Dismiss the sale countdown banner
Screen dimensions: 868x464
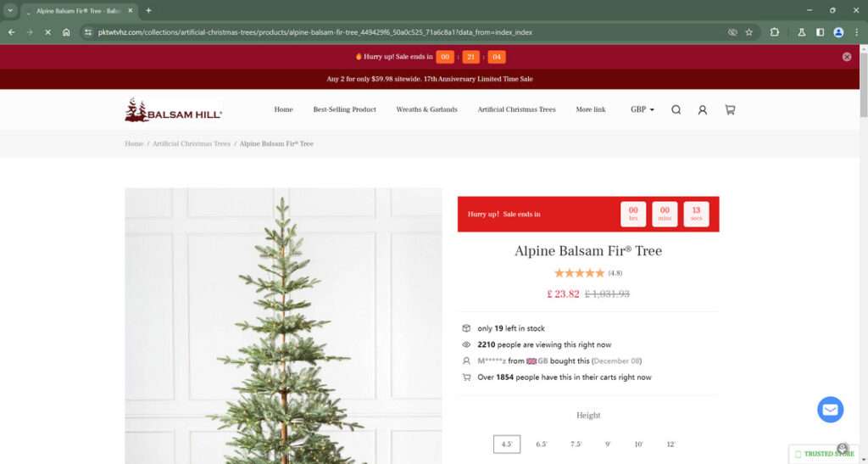click(x=847, y=57)
